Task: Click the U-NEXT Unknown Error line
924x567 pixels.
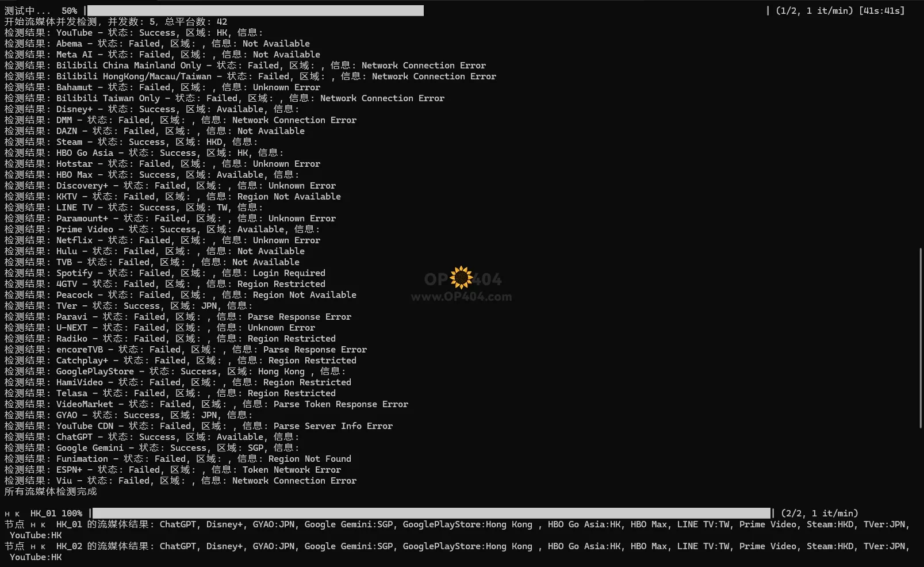Action: (160, 328)
